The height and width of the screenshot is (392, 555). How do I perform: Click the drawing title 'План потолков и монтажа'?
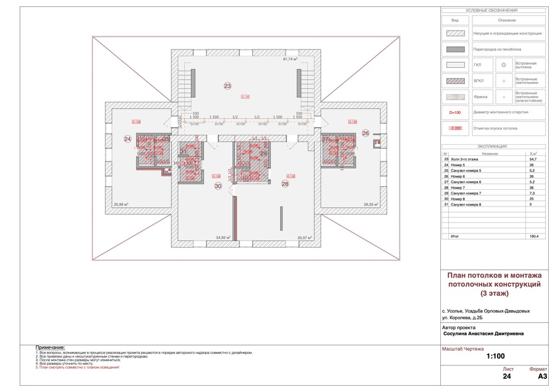point(494,276)
